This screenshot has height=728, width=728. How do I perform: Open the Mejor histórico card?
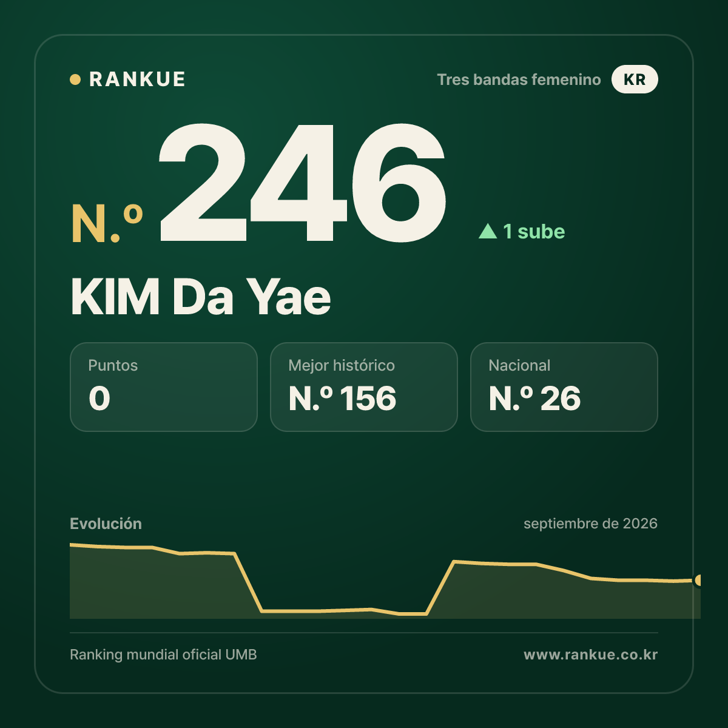point(364,387)
